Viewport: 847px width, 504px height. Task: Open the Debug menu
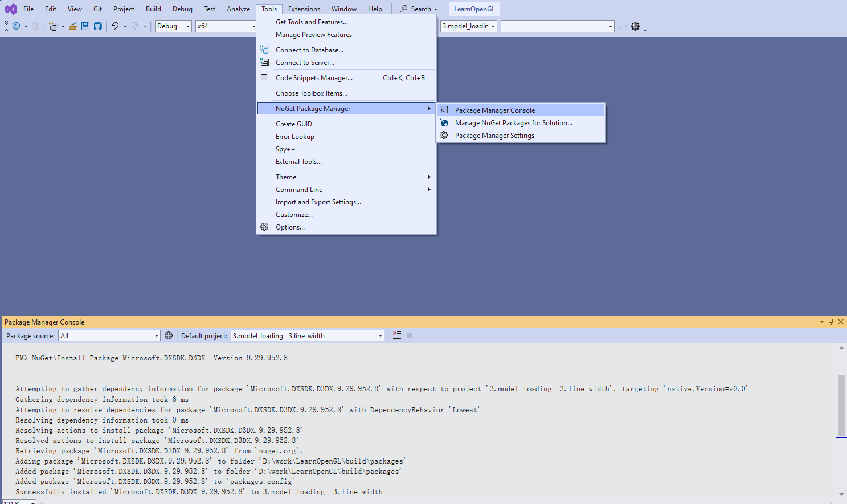182,9
